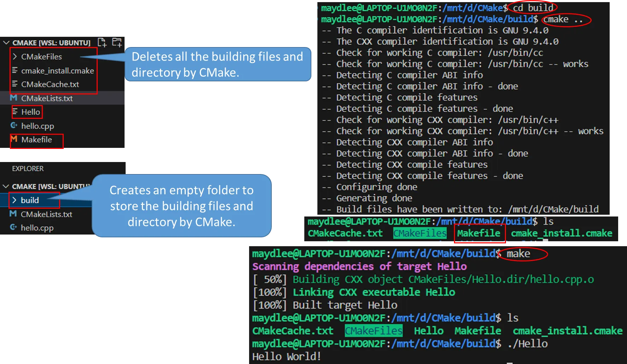Click the red-boxed Makefile in ls output
The width and height of the screenshot is (627, 364).
[x=478, y=233]
